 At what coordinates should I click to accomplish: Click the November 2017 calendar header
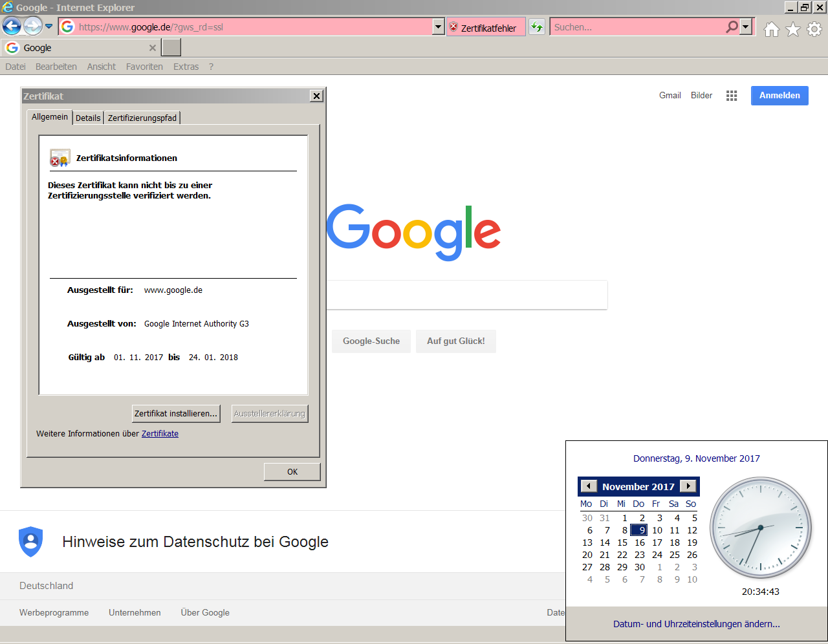pyautogui.click(x=638, y=487)
